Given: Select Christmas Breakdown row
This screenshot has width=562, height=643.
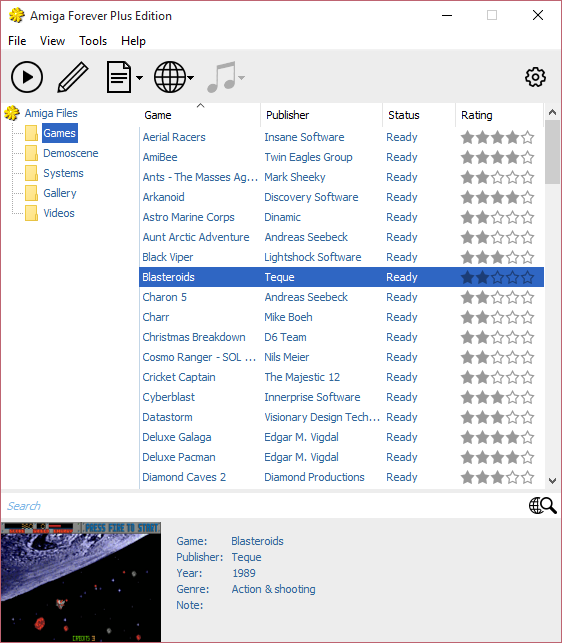Looking at the screenshot, I should coord(342,337).
